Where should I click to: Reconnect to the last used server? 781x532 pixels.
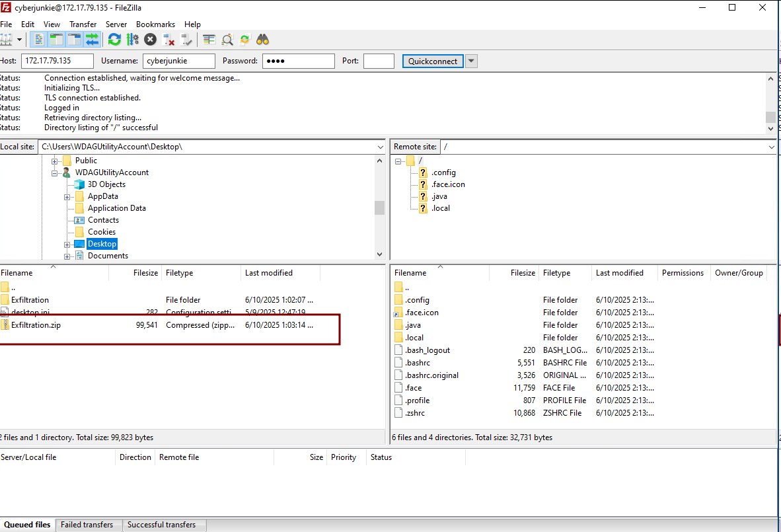pyautogui.click(x=186, y=39)
